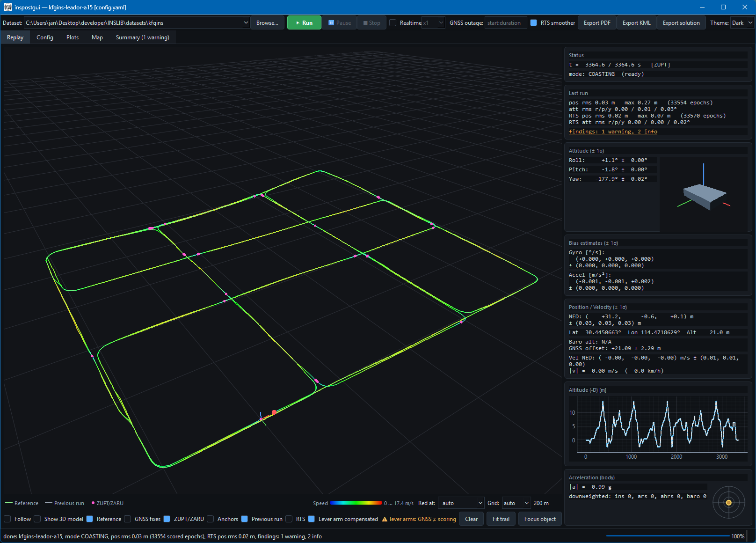
Task: Click the Browse... button
Action: pos(267,22)
